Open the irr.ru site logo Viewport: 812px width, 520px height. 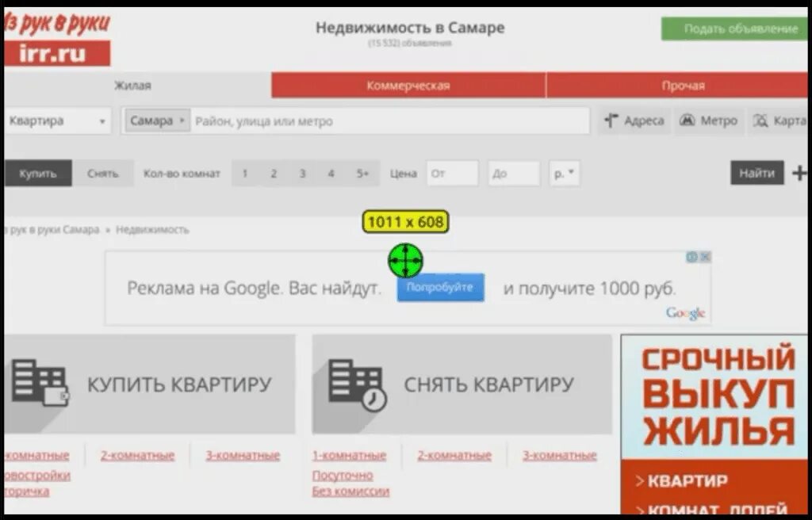click(x=57, y=40)
